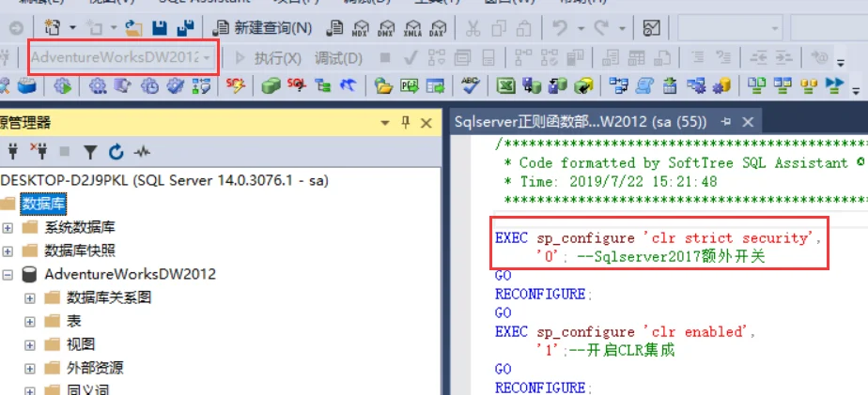
Task: Click the Cancel Executing Query stop icon
Action: click(385, 57)
